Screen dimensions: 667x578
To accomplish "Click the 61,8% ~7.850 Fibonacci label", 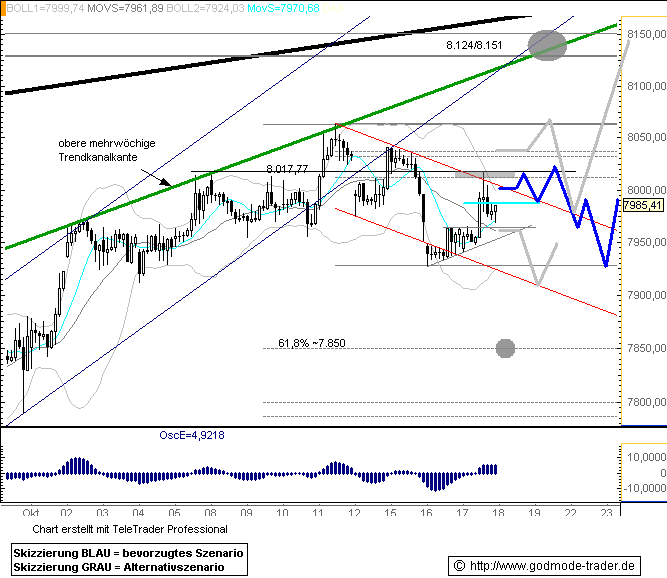I will coord(312,343).
